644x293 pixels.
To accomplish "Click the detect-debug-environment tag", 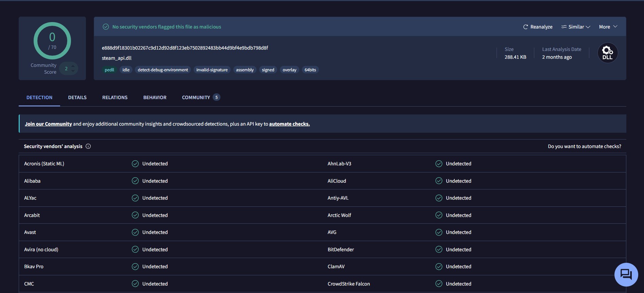I will point(163,70).
